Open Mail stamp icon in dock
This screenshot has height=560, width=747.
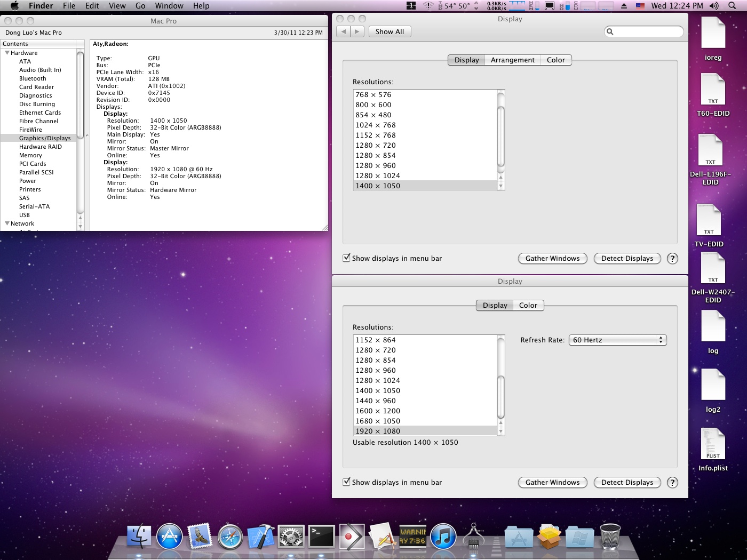(x=200, y=536)
